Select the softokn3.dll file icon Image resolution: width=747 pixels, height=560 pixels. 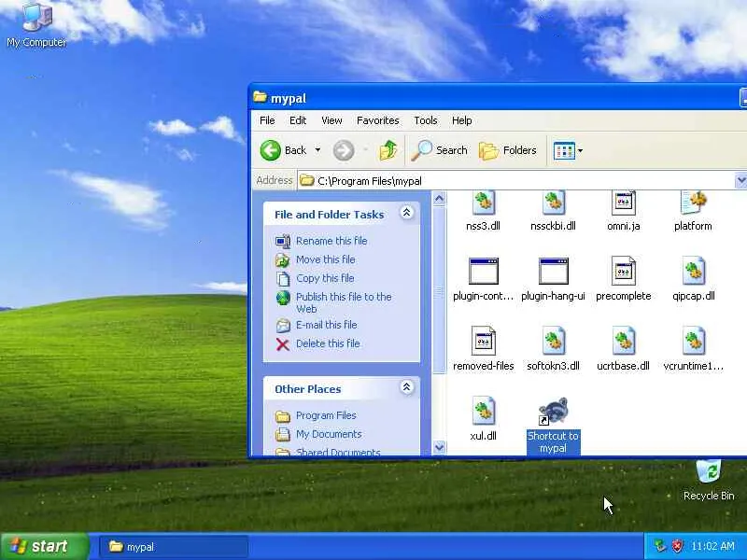coord(553,341)
